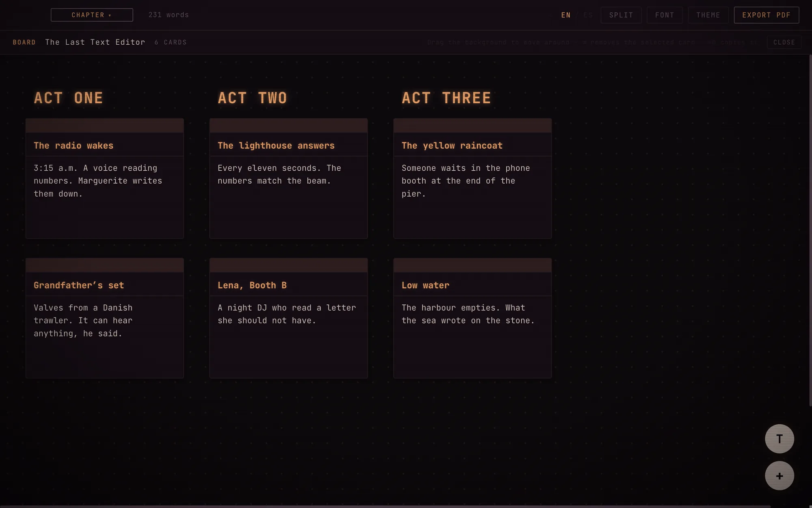This screenshot has width=812, height=508.
Task: Click the vertical scrollbar on the right
Action: 810,230
